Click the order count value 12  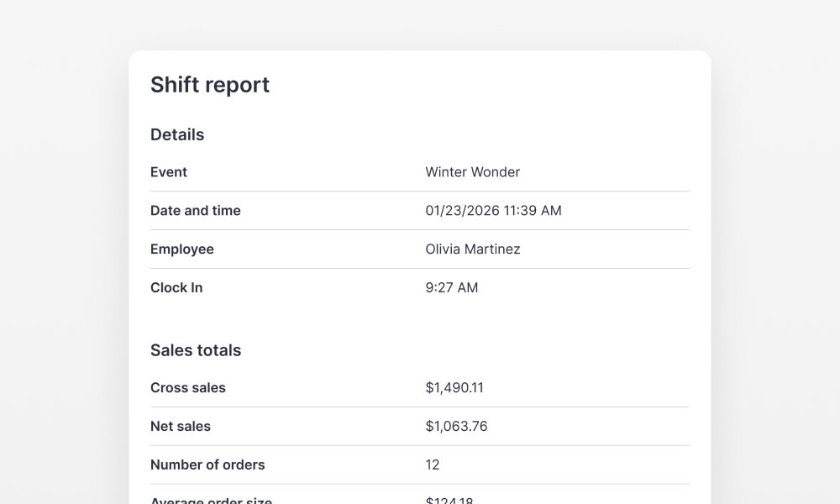(x=432, y=465)
